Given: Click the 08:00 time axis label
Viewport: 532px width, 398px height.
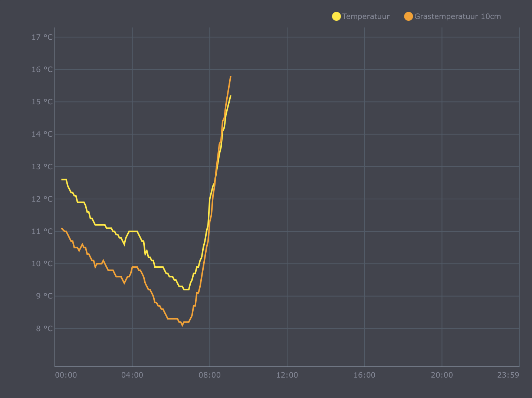Looking at the screenshot, I should coord(210,375).
